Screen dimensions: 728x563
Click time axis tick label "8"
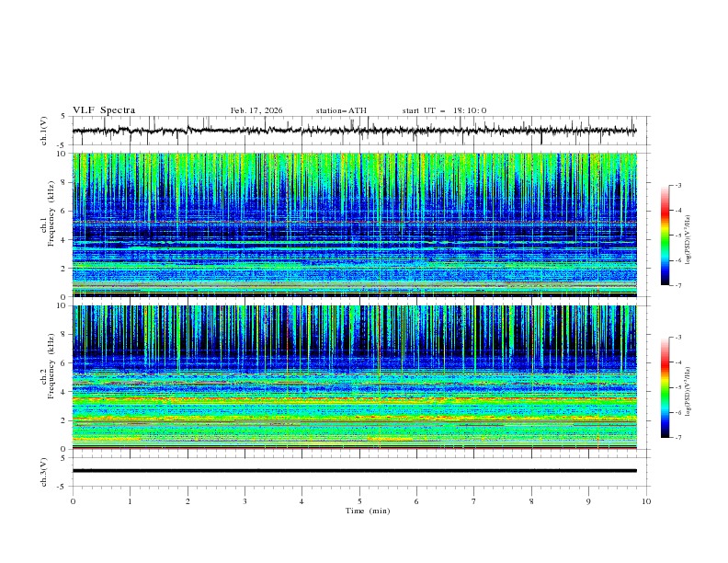point(531,501)
